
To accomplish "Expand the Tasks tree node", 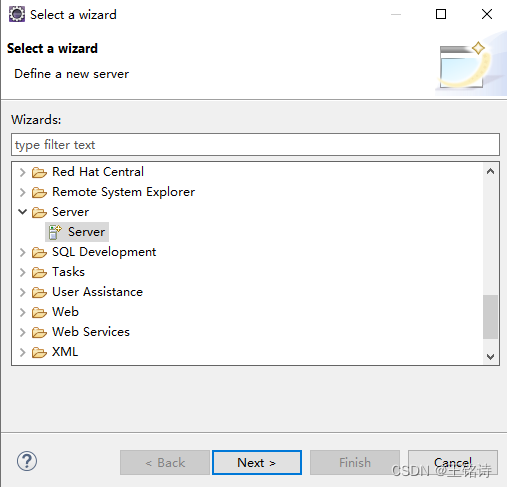I will 22,272.
